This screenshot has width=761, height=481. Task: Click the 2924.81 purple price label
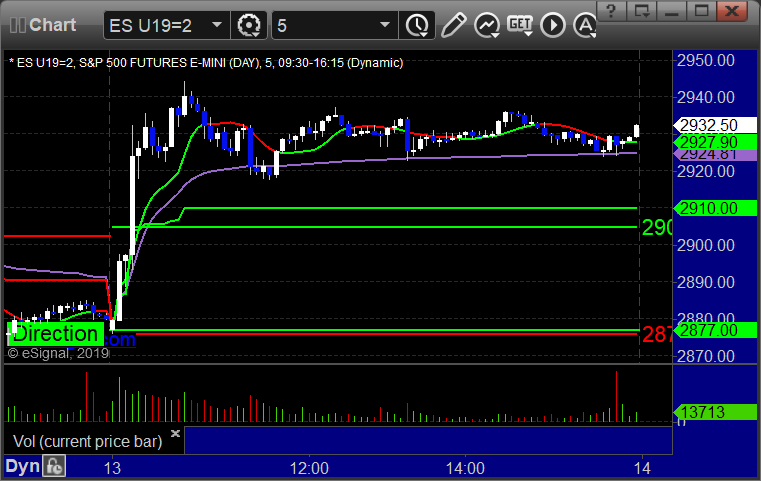(x=715, y=155)
